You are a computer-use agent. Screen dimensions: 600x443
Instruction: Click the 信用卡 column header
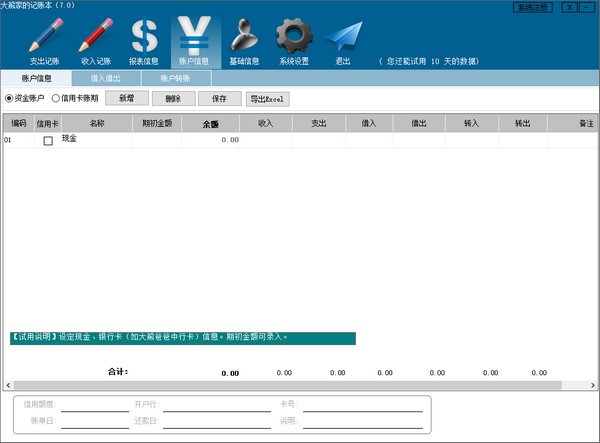47,123
